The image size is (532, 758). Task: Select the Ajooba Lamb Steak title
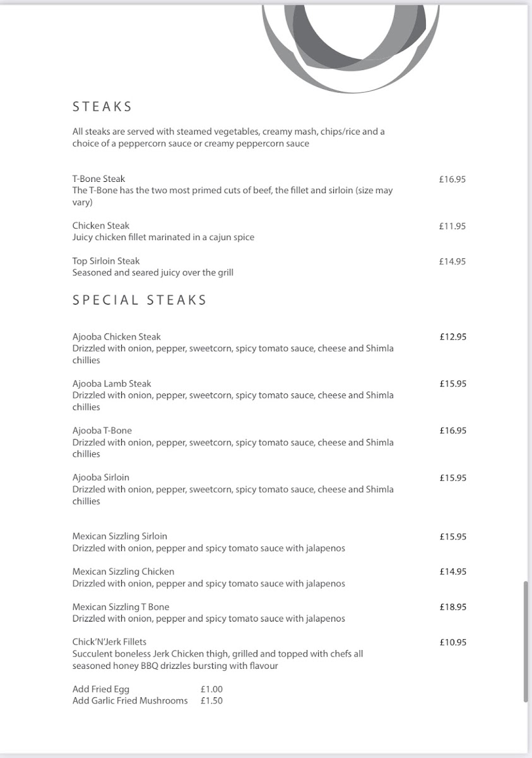[112, 383]
